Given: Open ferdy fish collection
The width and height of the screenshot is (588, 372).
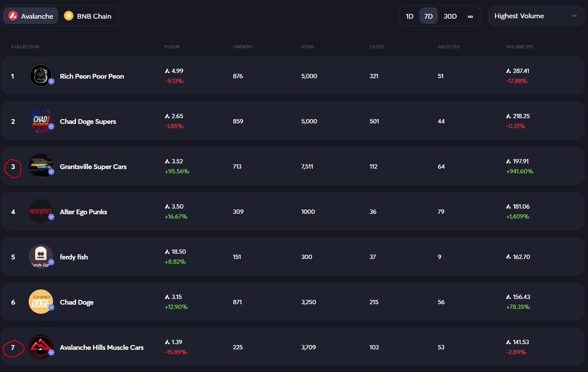Looking at the screenshot, I should [74, 257].
